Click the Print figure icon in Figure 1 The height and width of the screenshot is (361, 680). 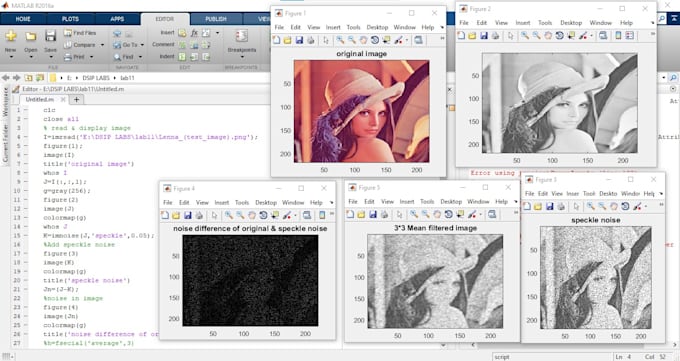coord(311,40)
